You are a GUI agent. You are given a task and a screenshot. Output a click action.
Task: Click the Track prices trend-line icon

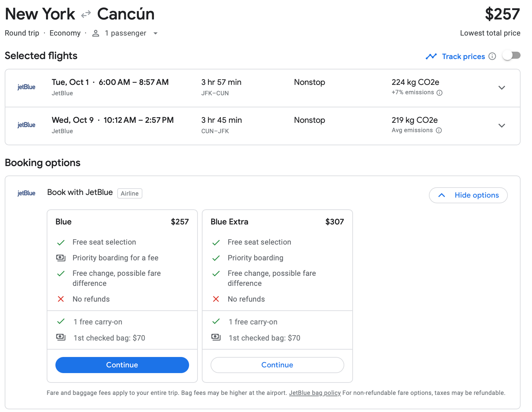431,56
